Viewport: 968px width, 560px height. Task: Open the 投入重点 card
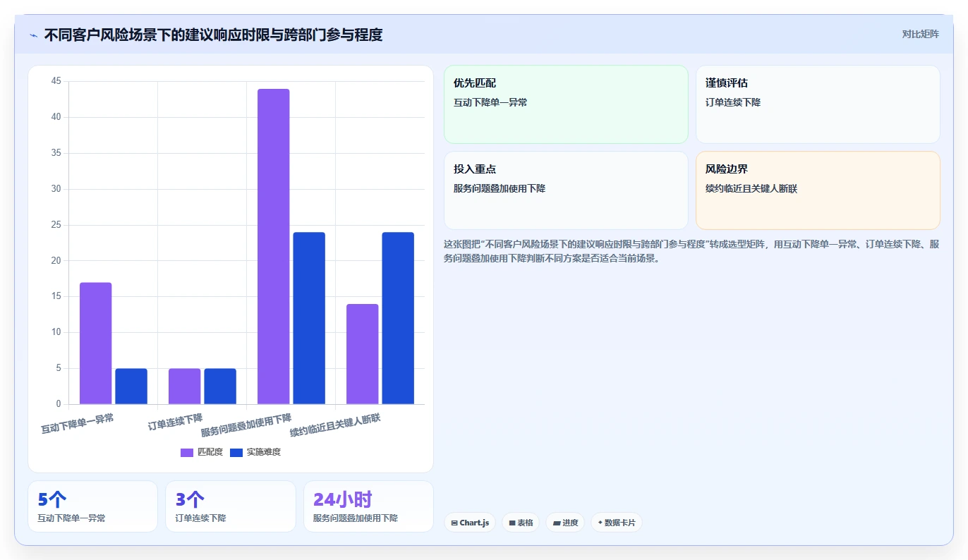point(566,190)
